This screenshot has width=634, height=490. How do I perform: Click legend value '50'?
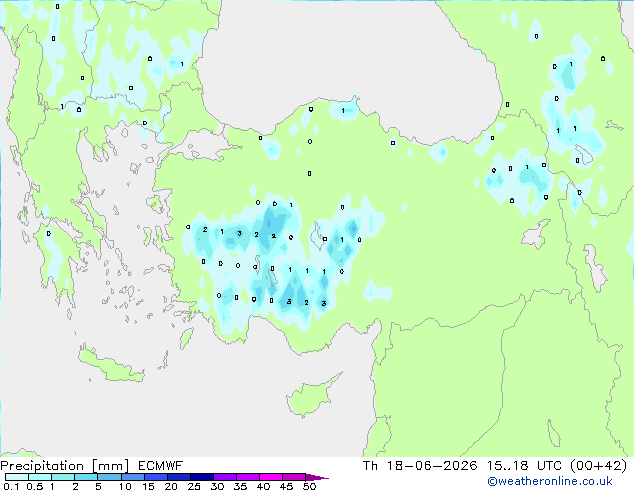(309, 486)
